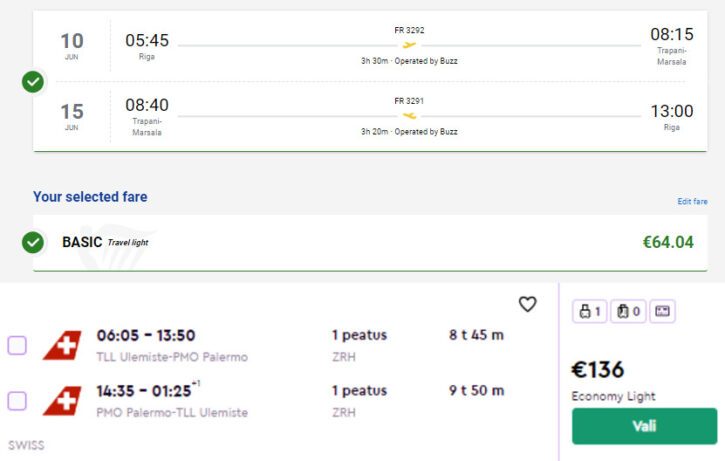725x461 pixels.
Task: Click the personal item baggage icon
Action: [590, 311]
